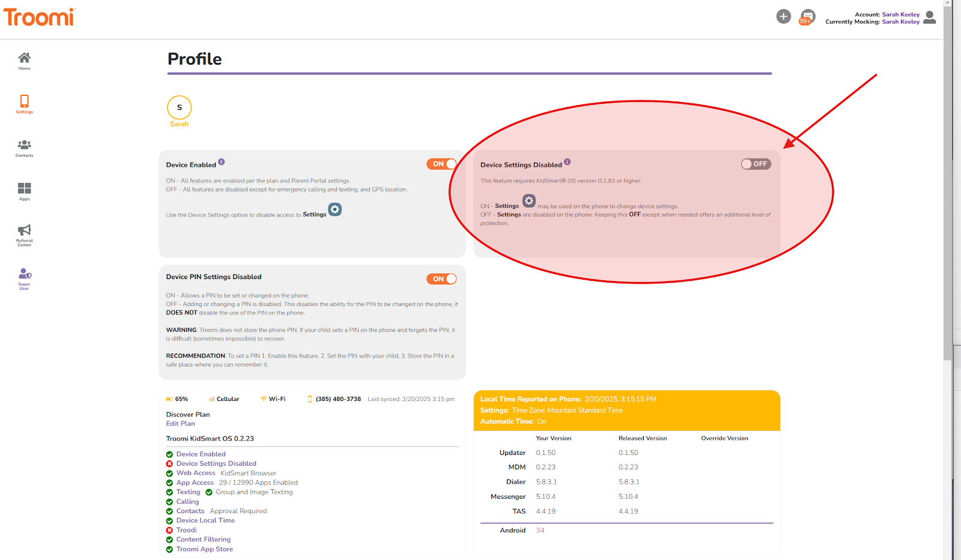Click the Wi-Fi status icon
The height and width of the screenshot is (560, 961).
tap(263, 399)
